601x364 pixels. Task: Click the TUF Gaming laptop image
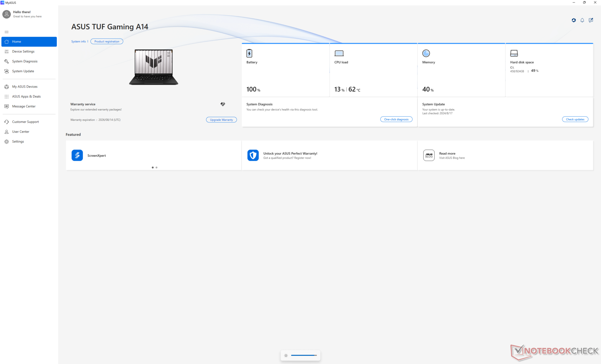pos(153,67)
